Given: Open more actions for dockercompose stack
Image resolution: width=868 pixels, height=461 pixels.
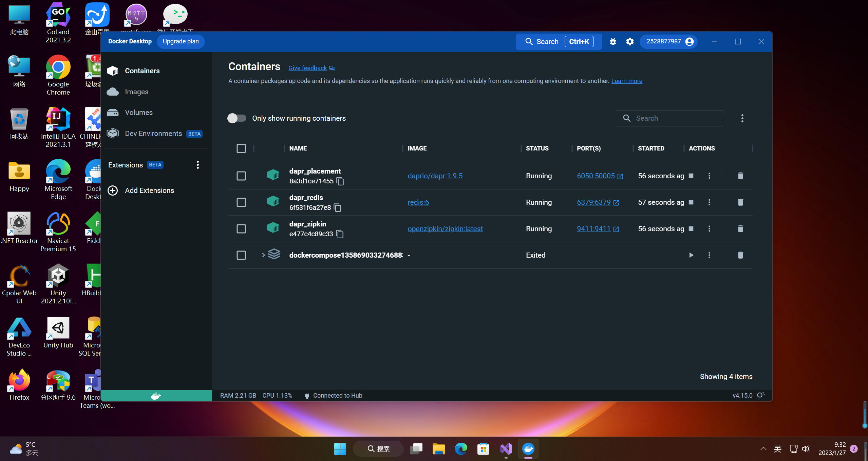Looking at the screenshot, I should (709, 255).
